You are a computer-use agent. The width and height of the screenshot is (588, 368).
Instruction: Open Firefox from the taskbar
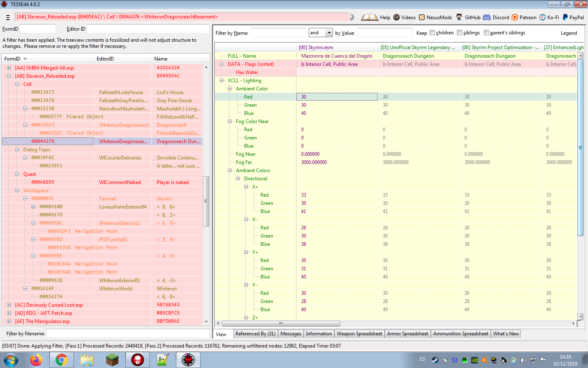(x=36, y=360)
